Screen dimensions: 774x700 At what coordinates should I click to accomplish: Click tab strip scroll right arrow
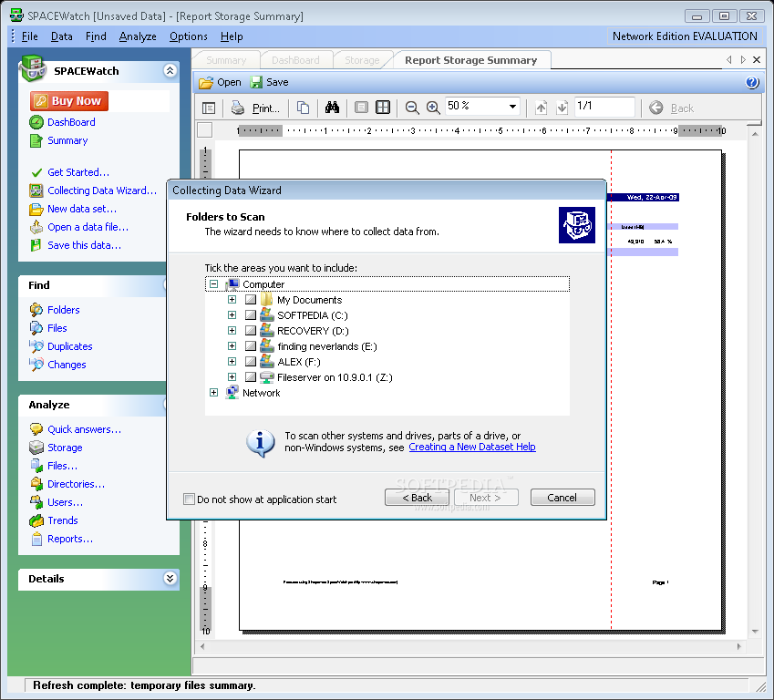pyautogui.click(x=743, y=60)
